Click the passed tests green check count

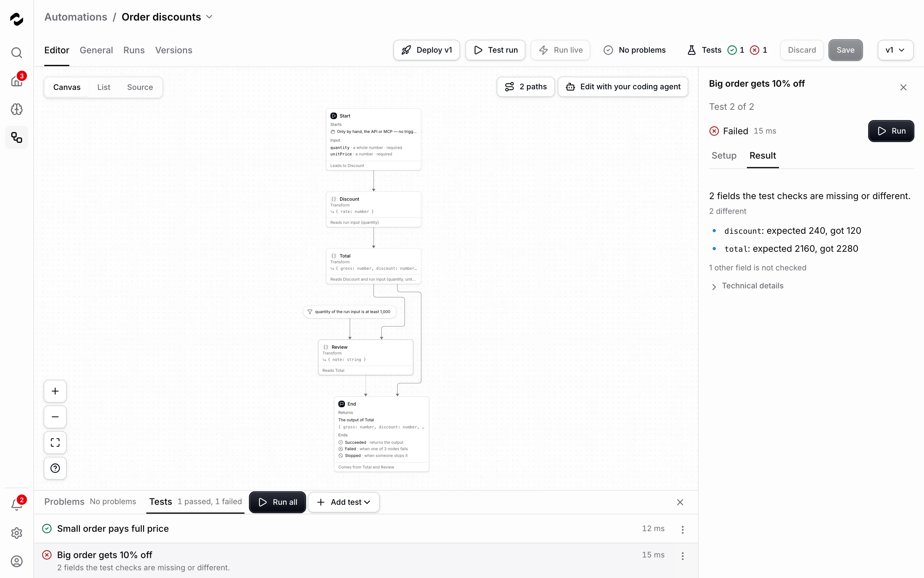[736, 50]
